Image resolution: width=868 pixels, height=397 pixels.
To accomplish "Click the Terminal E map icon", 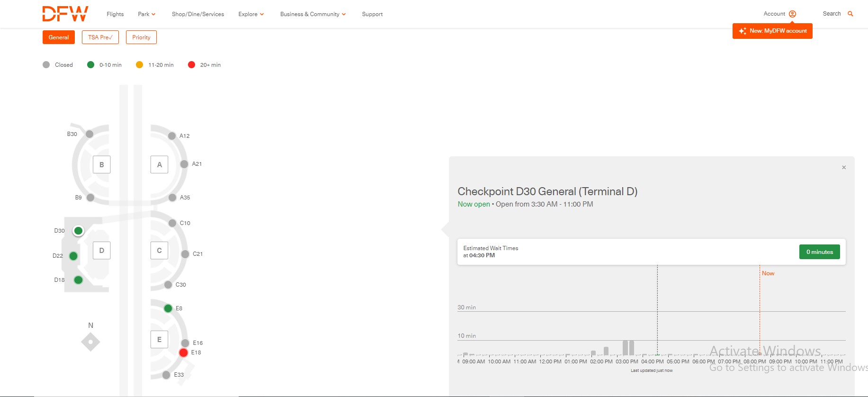I will (159, 339).
